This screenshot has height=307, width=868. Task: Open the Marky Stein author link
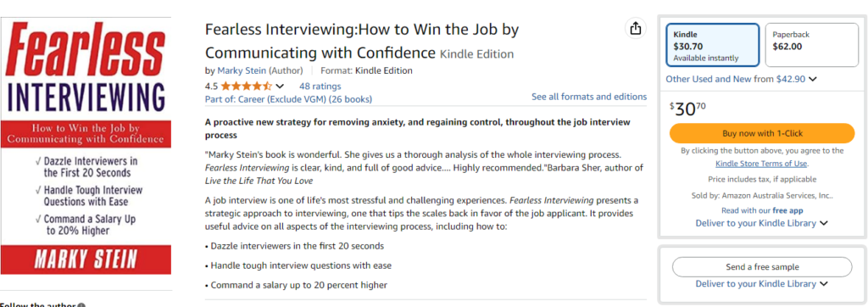pos(242,70)
